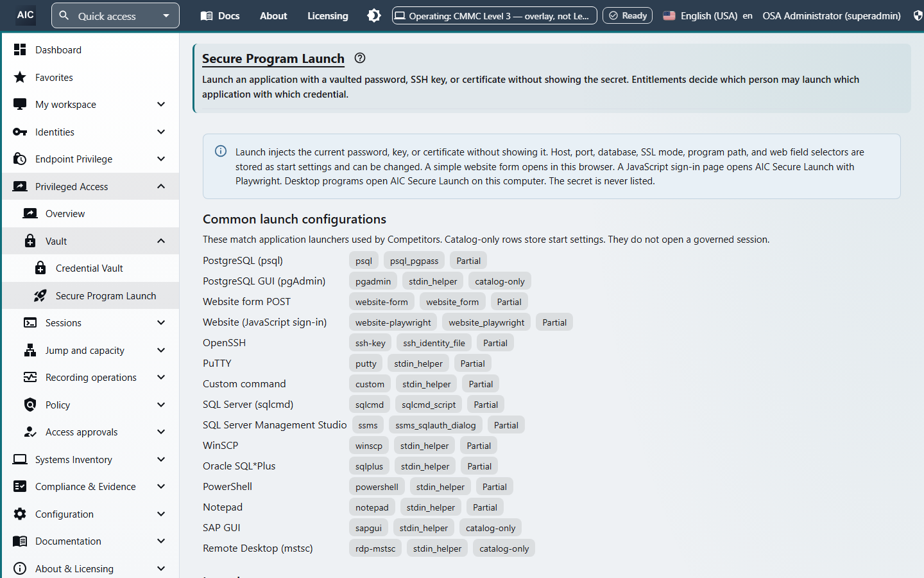Open the Docs menu item
The width and height of the screenshot is (924, 578).
coord(220,15)
